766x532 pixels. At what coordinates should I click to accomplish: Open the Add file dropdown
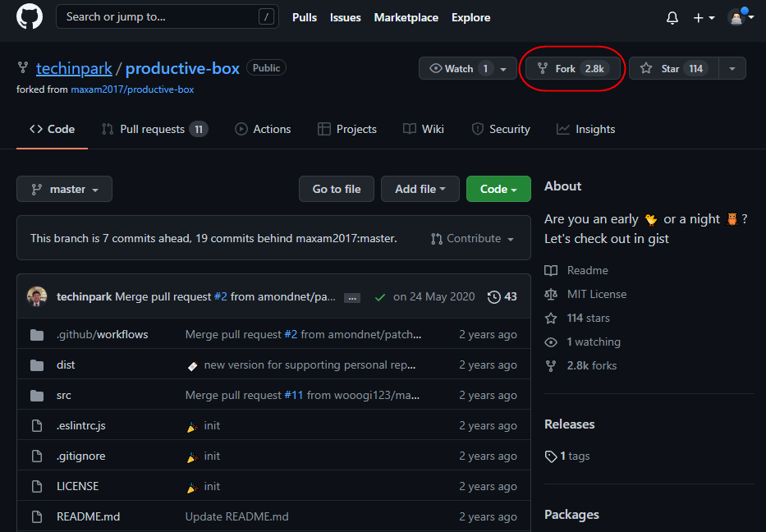(420, 189)
